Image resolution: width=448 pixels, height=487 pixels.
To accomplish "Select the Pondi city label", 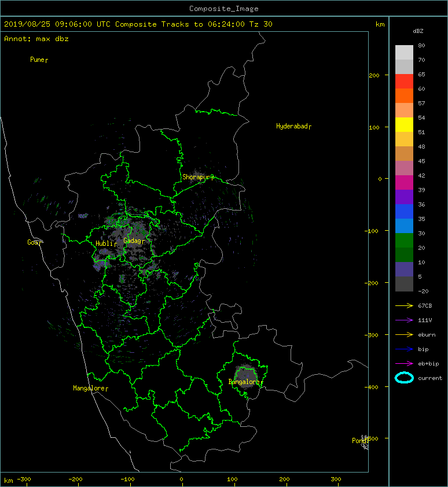I will [360, 441].
